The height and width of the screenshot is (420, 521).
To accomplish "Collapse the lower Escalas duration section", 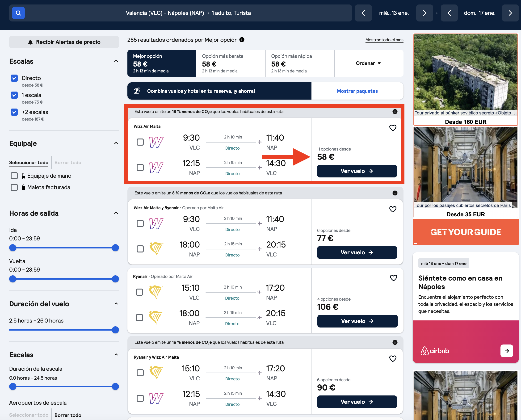I will pyautogui.click(x=116, y=355).
